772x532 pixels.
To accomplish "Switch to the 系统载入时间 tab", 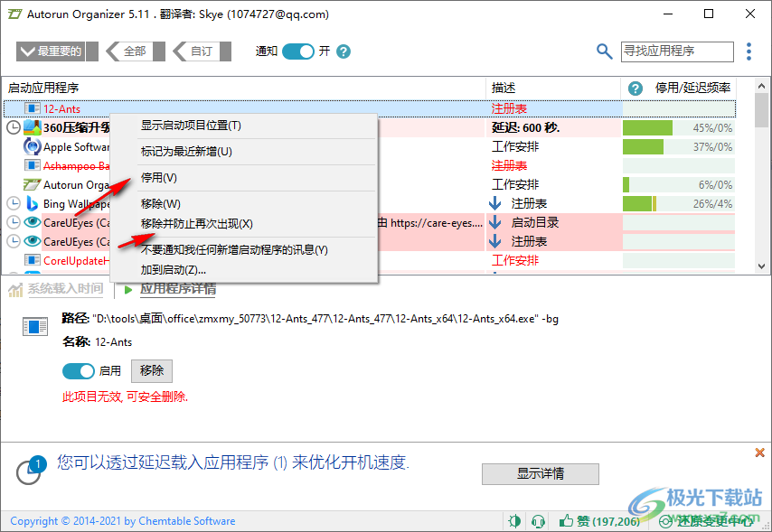I will click(65, 289).
